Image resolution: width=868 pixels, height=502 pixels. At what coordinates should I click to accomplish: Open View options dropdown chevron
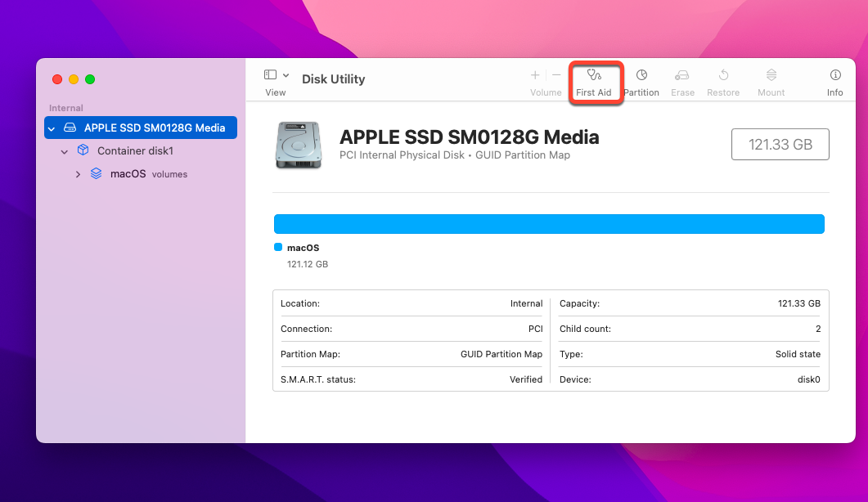[x=286, y=75]
